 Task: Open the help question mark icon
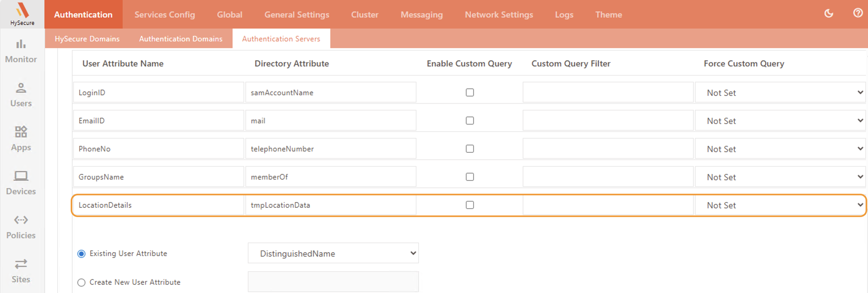(858, 13)
